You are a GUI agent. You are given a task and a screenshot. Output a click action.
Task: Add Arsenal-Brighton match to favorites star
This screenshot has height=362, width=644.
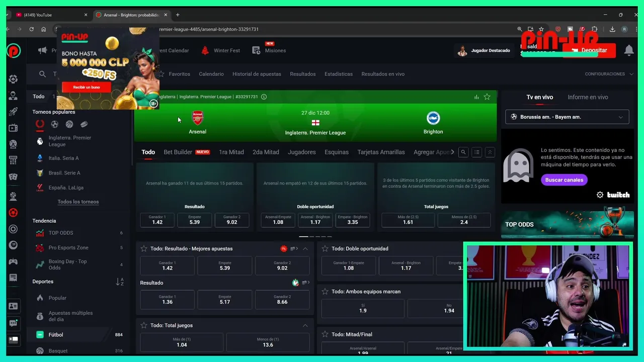487,97
